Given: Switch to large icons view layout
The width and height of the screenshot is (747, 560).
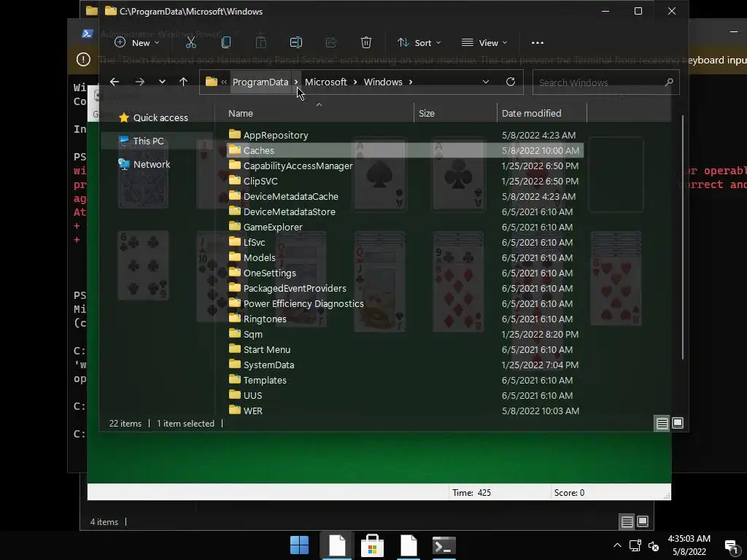Looking at the screenshot, I should (x=678, y=423).
